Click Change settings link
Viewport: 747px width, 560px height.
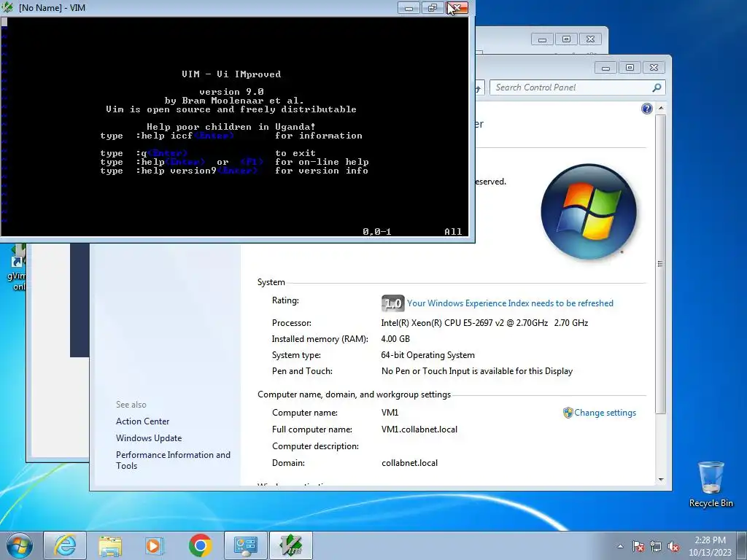(605, 413)
